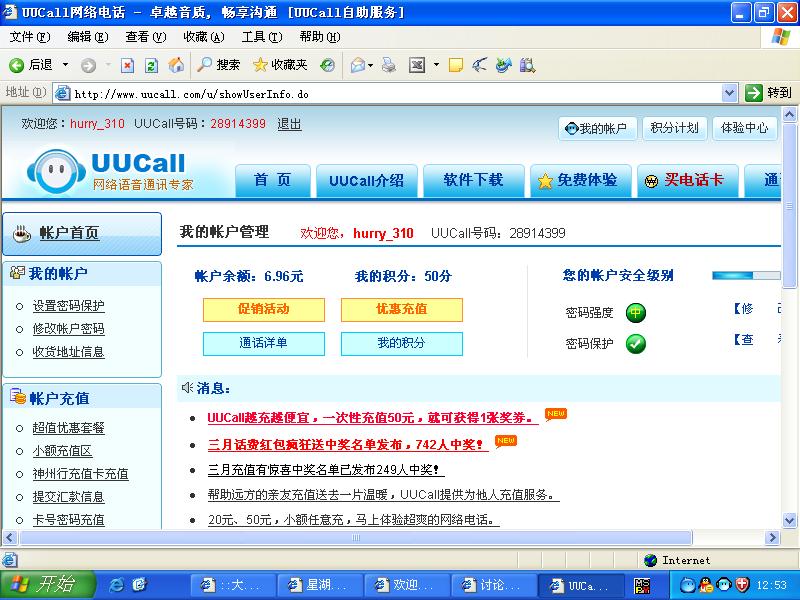Viewport: 800px width, 600px height.
Task: Open the address bar URL dropdown
Action: pos(730,93)
